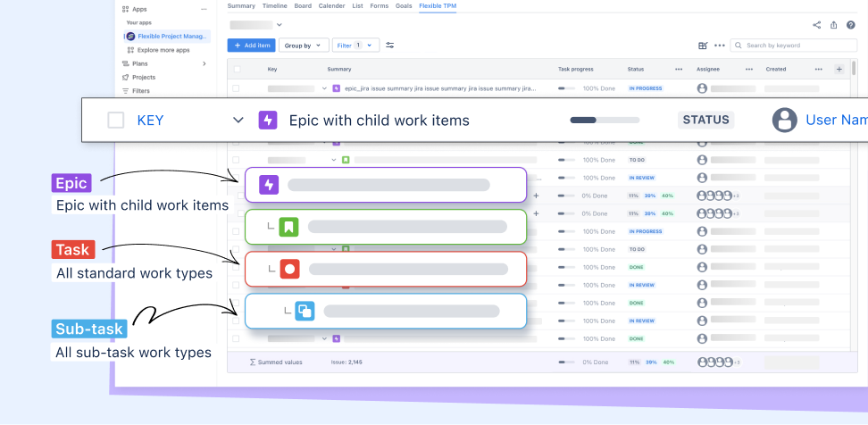The height and width of the screenshot is (425, 868).
Task: Click the export upload icon
Action: (x=834, y=25)
